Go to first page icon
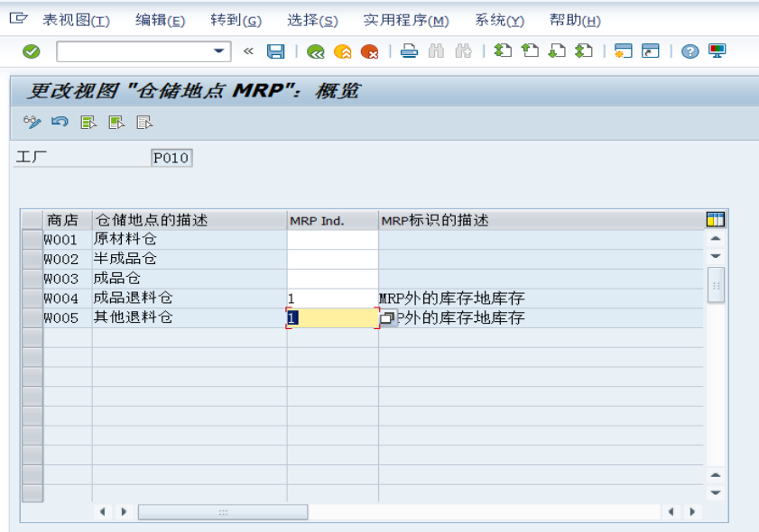759x532 pixels. pos(503,50)
